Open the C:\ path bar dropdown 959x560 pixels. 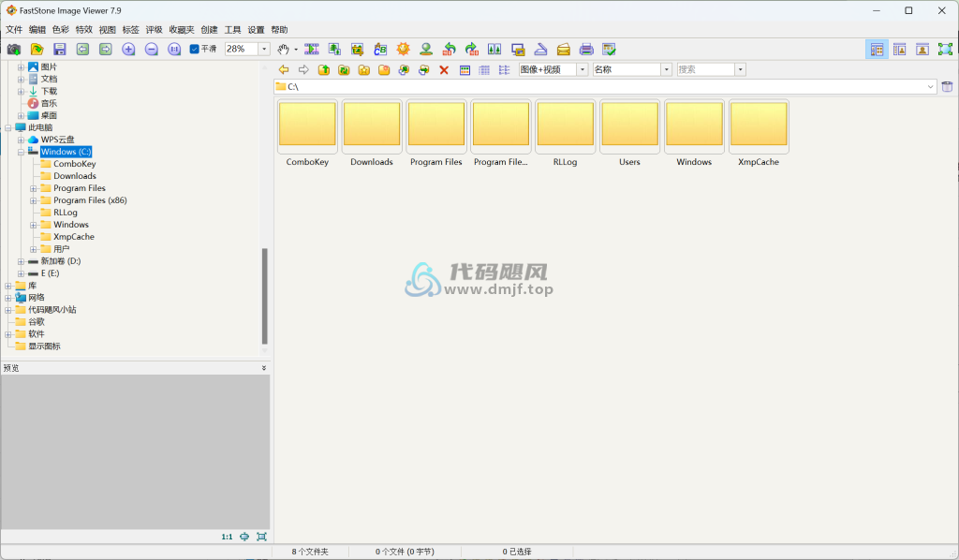(x=930, y=87)
